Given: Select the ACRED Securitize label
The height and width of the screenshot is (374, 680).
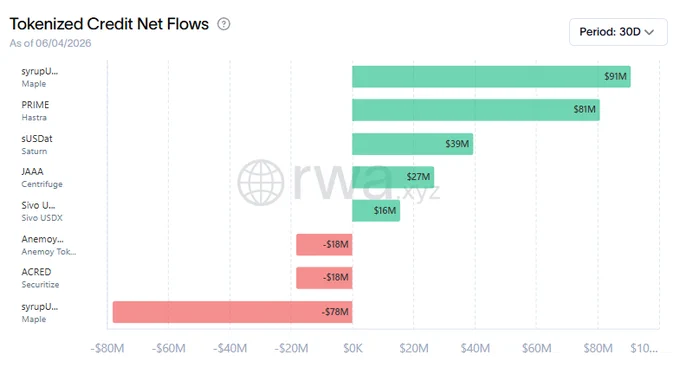Looking at the screenshot, I should [x=40, y=278].
